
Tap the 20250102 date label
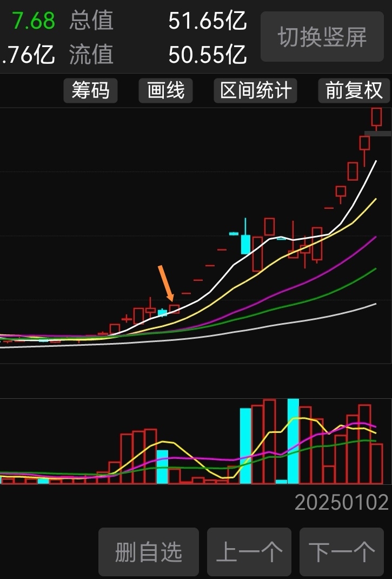click(341, 503)
